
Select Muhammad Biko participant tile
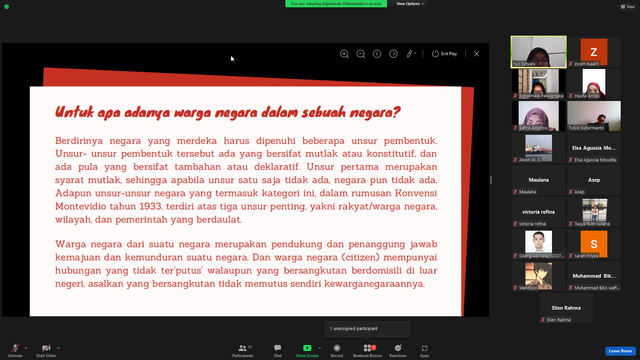pos(594,276)
